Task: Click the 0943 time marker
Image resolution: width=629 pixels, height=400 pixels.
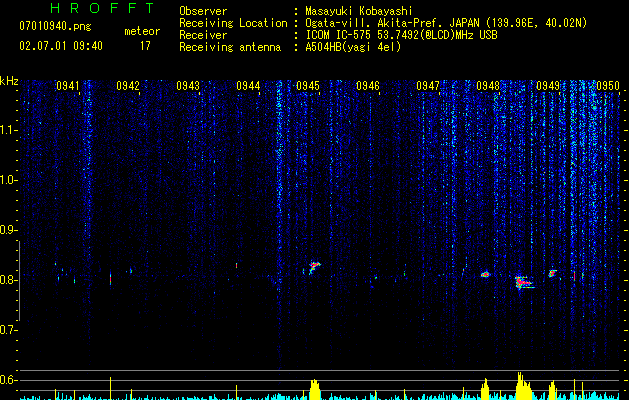Action: pyautogui.click(x=188, y=85)
